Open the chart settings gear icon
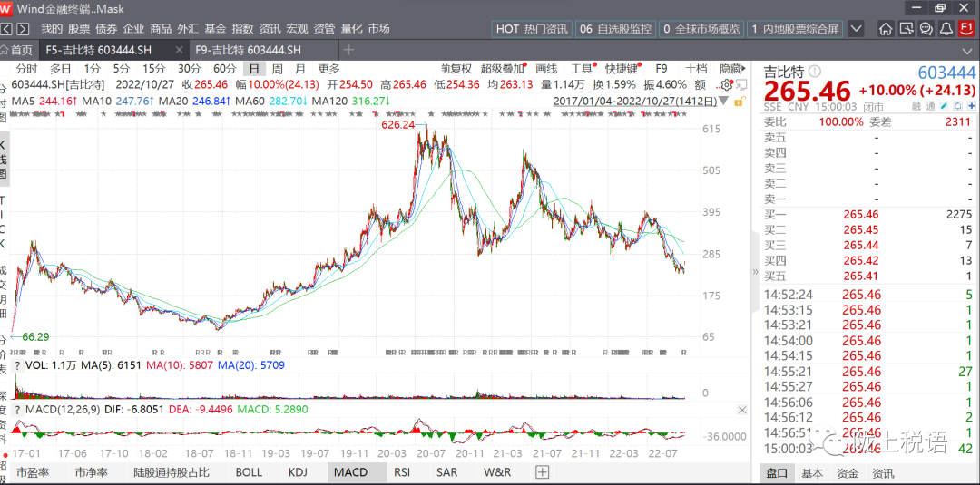The height and width of the screenshot is (485, 980). tap(726, 85)
